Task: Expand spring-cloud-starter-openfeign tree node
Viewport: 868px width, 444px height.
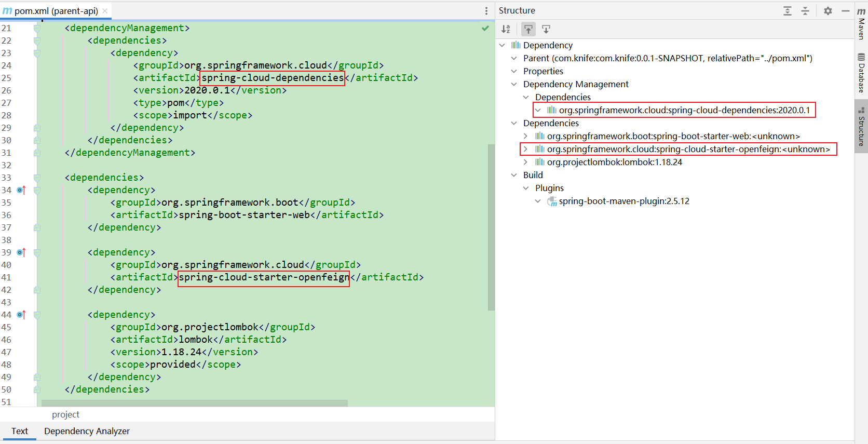Action: (525, 149)
